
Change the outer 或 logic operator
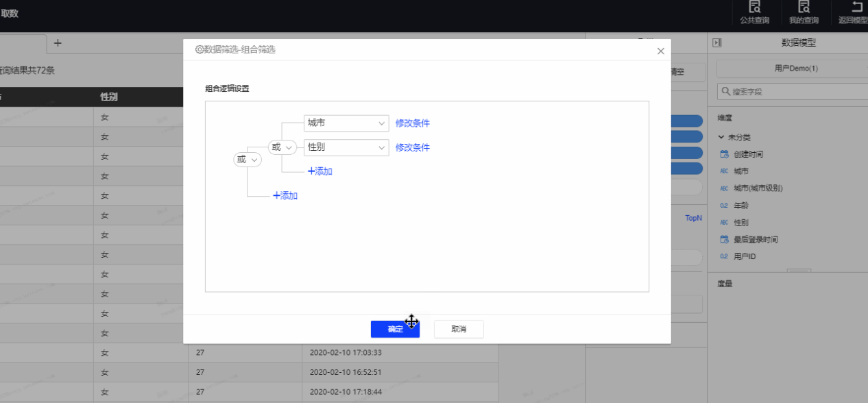point(248,160)
